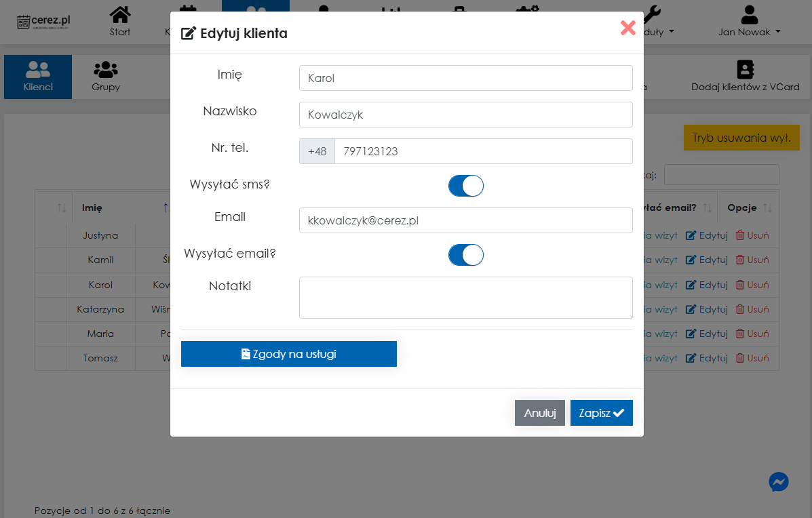
Task: Click into the Notatki text area
Action: click(465, 297)
